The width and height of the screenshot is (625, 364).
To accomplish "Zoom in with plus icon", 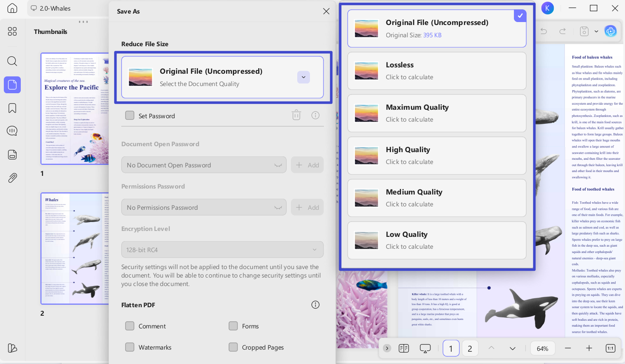I will [x=589, y=348].
